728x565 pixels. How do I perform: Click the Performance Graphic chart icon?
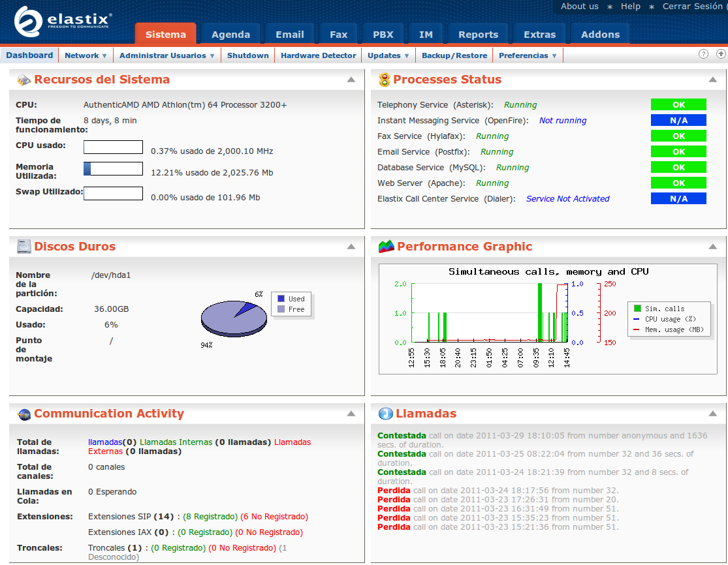[x=385, y=247]
